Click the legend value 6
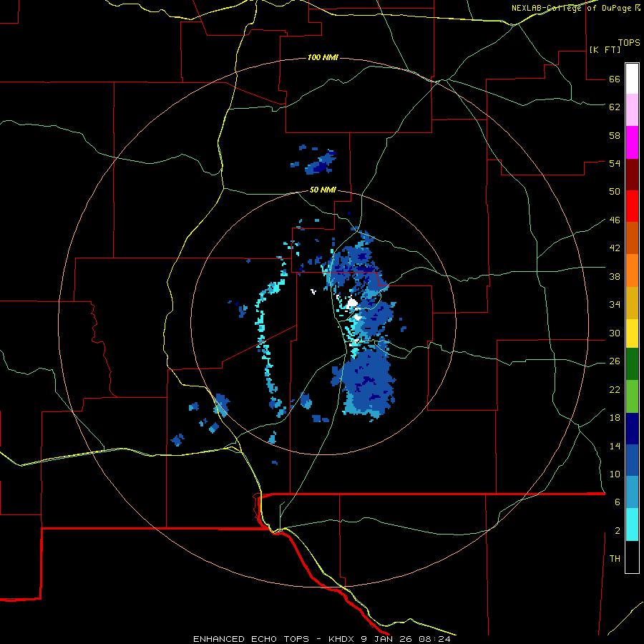Viewport: 644px width, 644px height. tap(618, 502)
